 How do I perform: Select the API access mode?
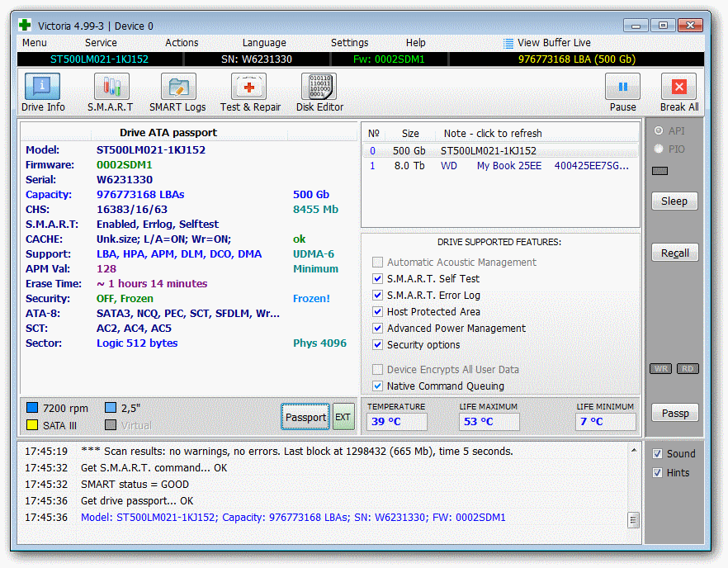(x=659, y=130)
